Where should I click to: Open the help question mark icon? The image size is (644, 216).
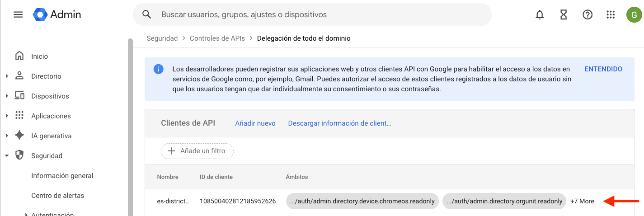tap(588, 14)
